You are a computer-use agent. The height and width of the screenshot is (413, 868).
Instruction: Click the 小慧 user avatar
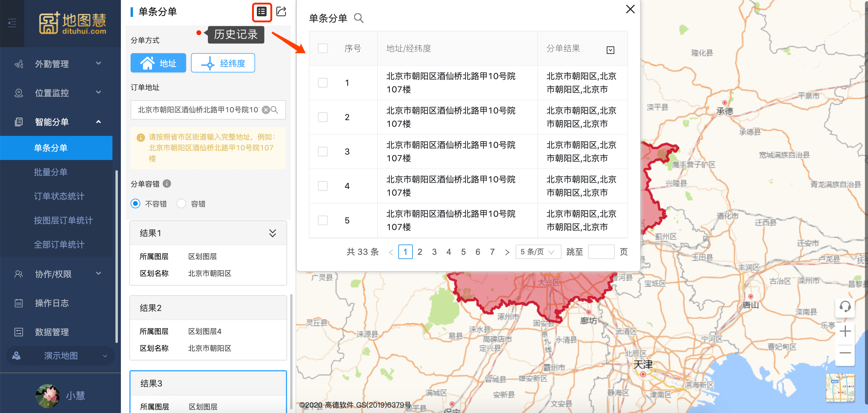pos(47,396)
